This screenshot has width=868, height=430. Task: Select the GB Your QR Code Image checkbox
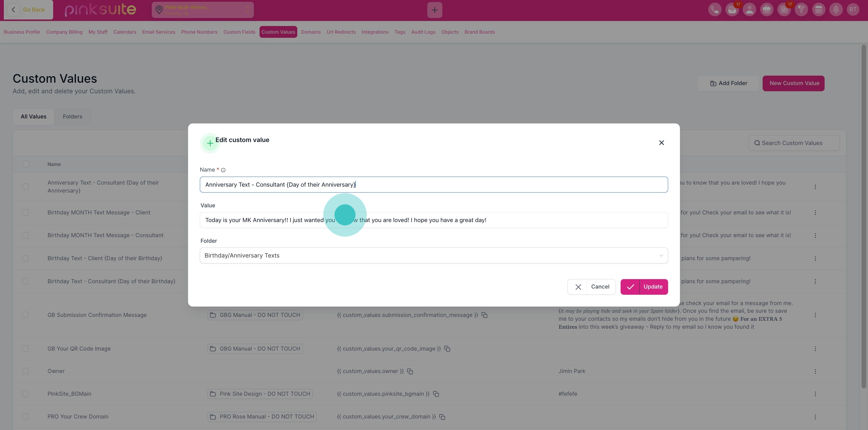tap(26, 349)
